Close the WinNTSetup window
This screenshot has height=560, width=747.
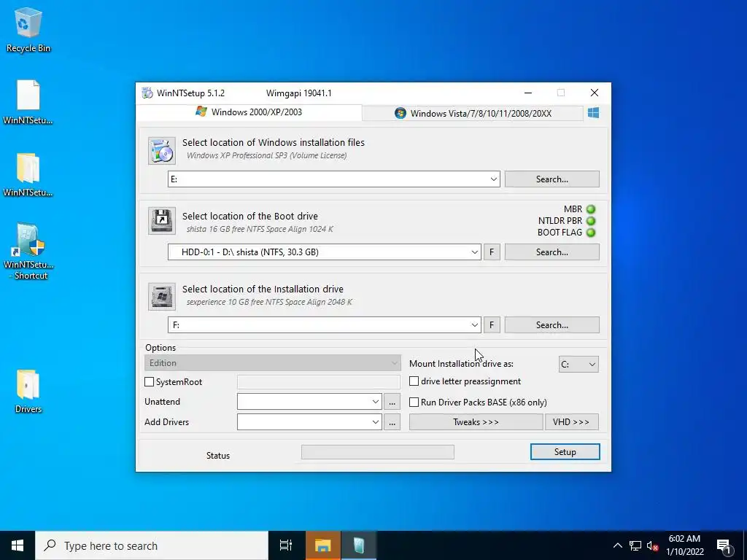(594, 93)
